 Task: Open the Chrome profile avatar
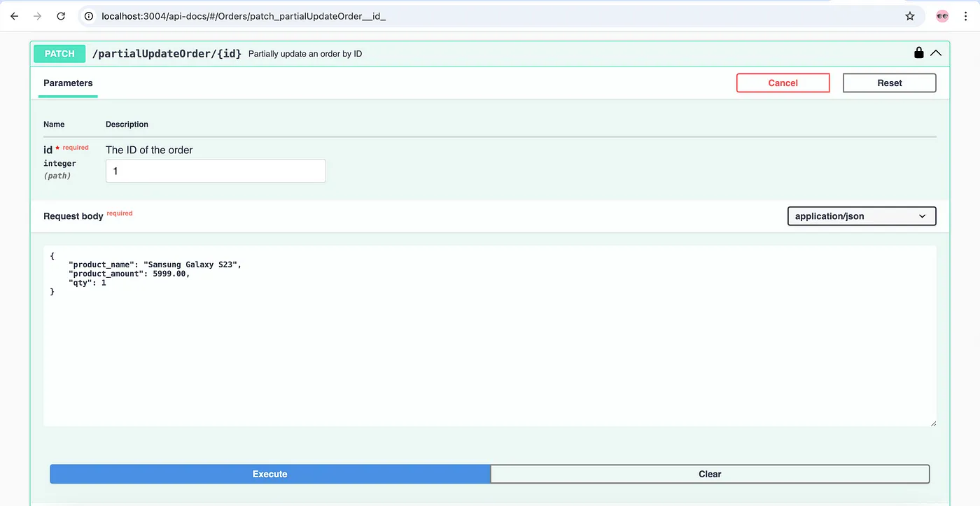click(942, 16)
